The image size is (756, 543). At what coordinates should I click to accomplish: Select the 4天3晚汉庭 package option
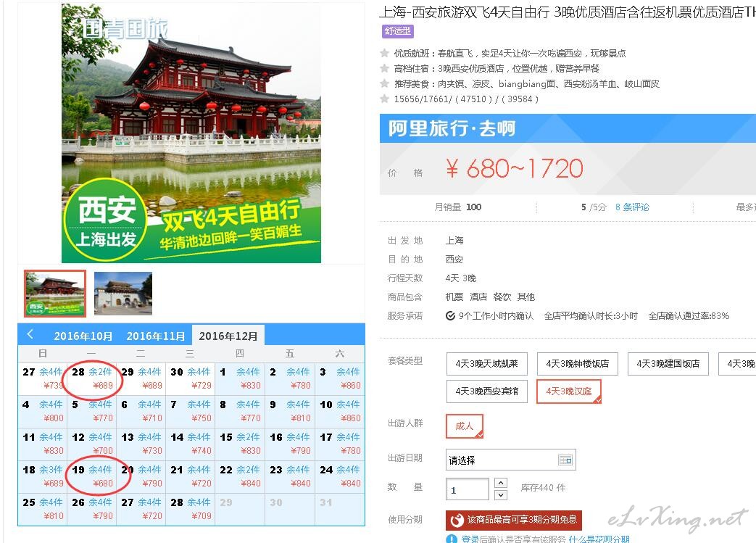click(569, 391)
